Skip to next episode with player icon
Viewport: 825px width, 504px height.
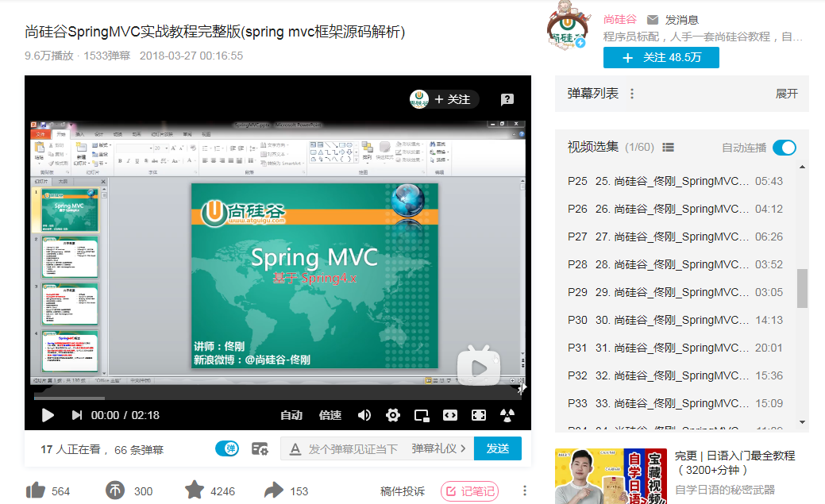click(76, 414)
